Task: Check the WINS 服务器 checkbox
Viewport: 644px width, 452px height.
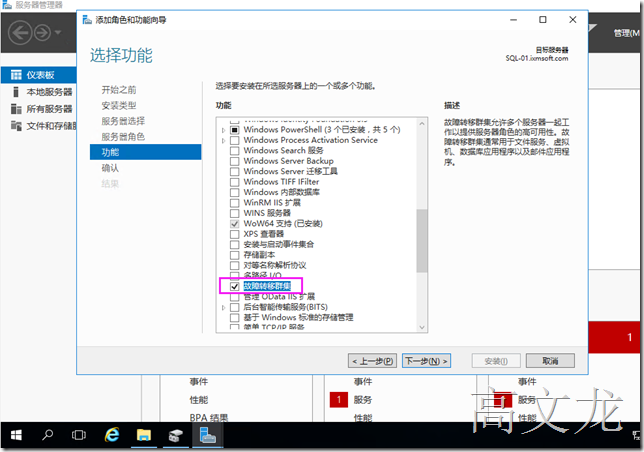Action: coord(235,213)
